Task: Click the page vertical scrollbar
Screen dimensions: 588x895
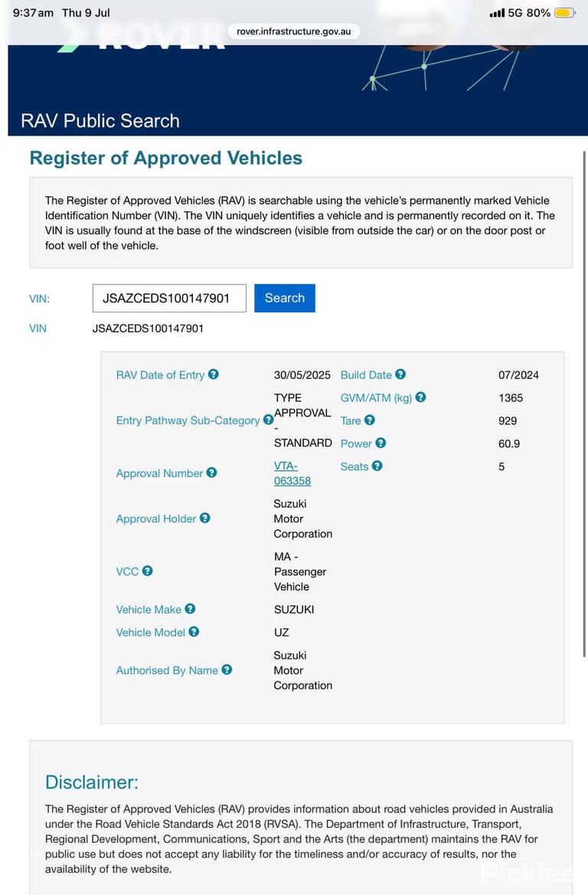Action: pyautogui.click(x=584, y=403)
